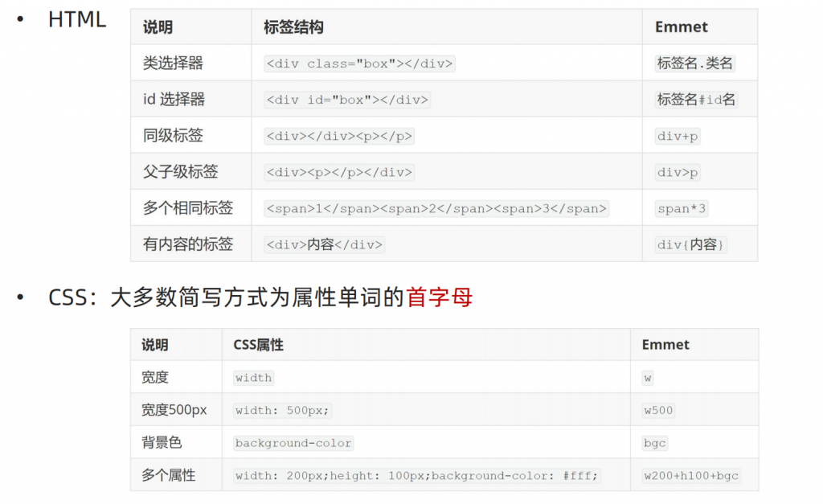The height and width of the screenshot is (504, 823).
Task: Click the span*3 Emmet code
Action: (x=682, y=208)
